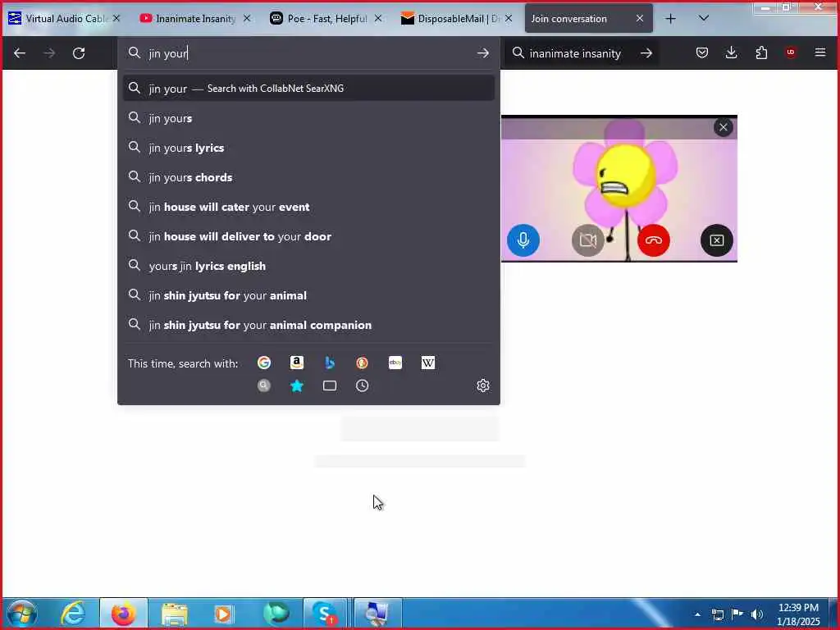Close the Inanimate Insanity tab
The height and width of the screenshot is (630, 840).
click(x=247, y=18)
